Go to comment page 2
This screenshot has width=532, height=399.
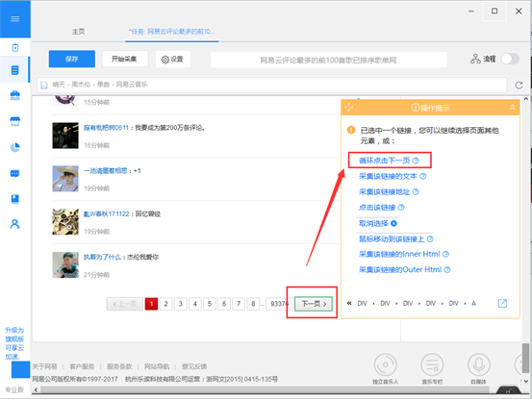[x=165, y=304]
